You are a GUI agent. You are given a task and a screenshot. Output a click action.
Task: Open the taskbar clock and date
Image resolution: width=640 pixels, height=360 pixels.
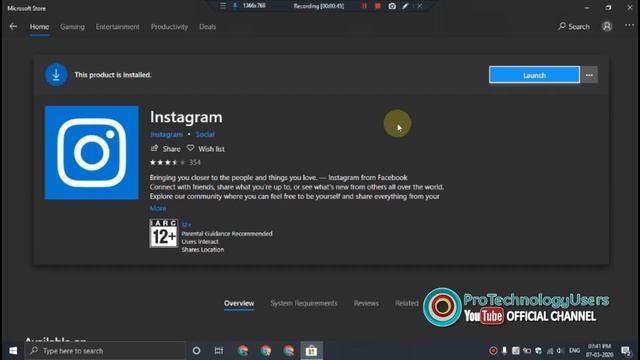click(599, 351)
